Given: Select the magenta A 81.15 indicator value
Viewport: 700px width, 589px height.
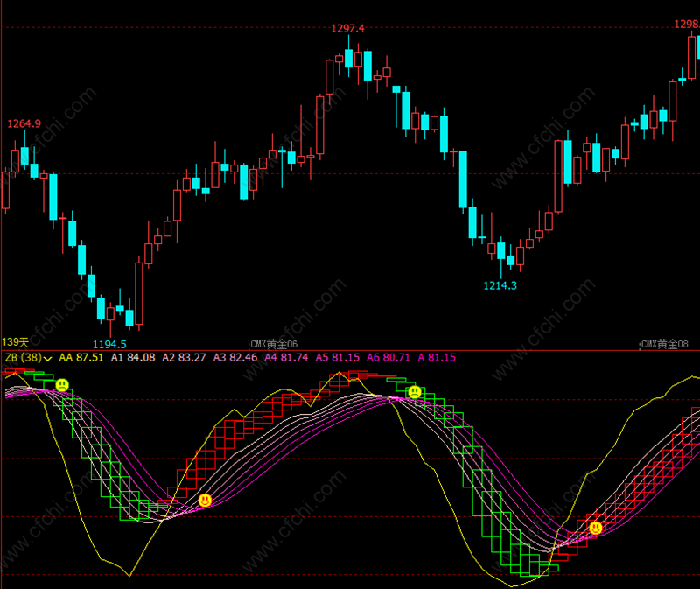Looking at the screenshot, I should [437, 358].
